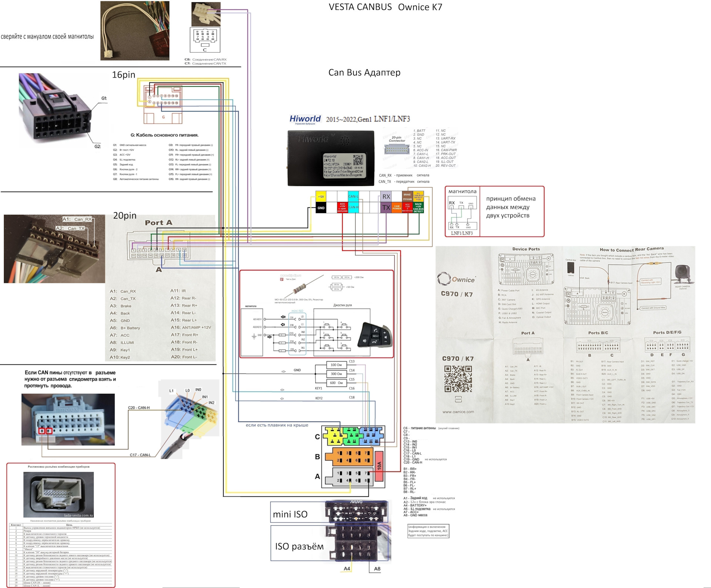Open the black Hiworld CAN adapter photo
Viewport: 711px width, 588px height.
(x=331, y=158)
